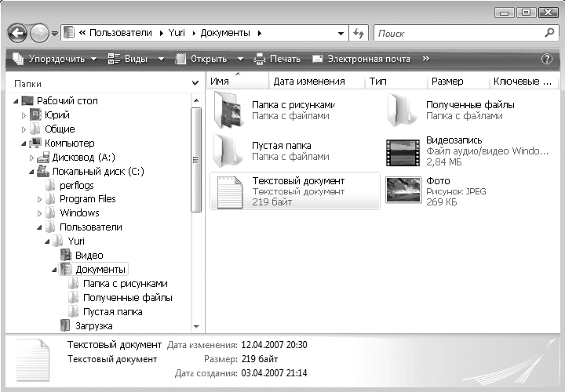The height and width of the screenshot is (392, 565).
Task: Open the Упорядочить dropdown menu
Action: [55, 59]
